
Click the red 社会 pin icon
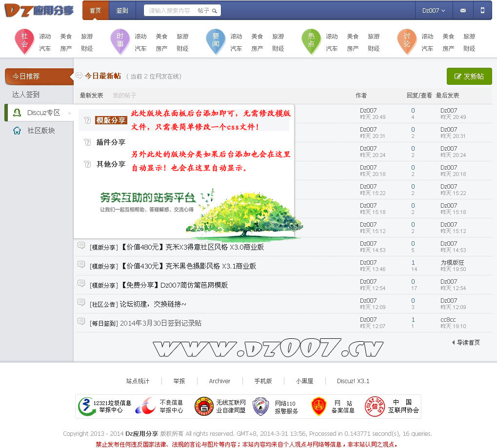(x=24, y=41)
